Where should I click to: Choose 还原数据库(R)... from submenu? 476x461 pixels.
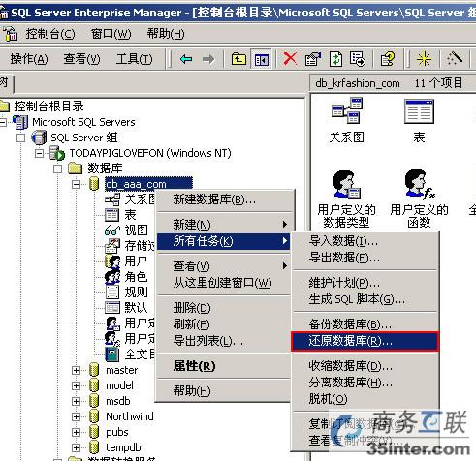(365, 341)
